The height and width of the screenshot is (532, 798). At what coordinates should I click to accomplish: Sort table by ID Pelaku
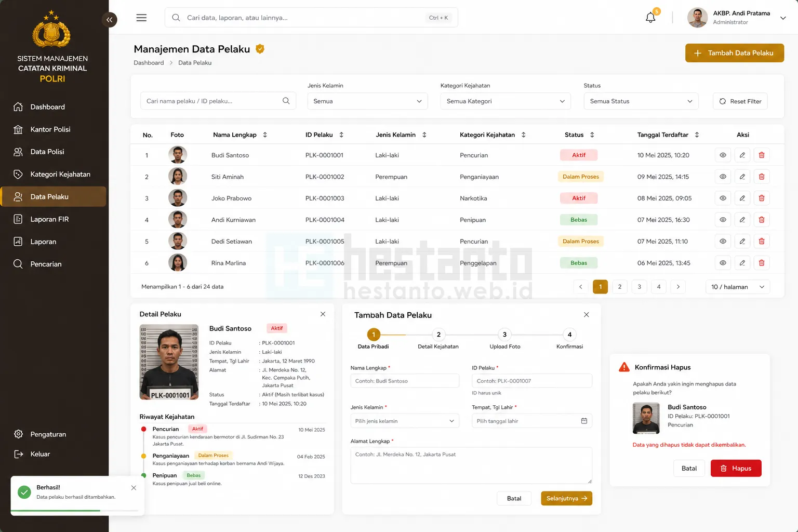[341, 135]
